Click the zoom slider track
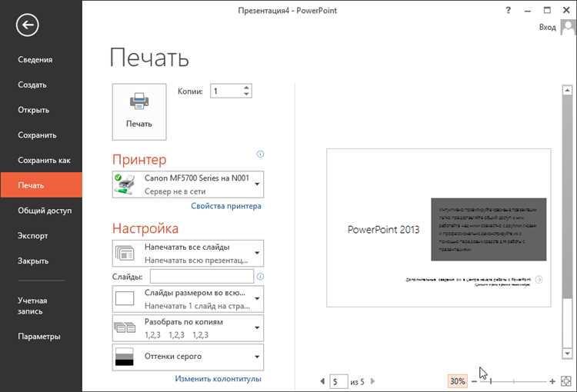This screenshot has width=577, height=392. 513,382
